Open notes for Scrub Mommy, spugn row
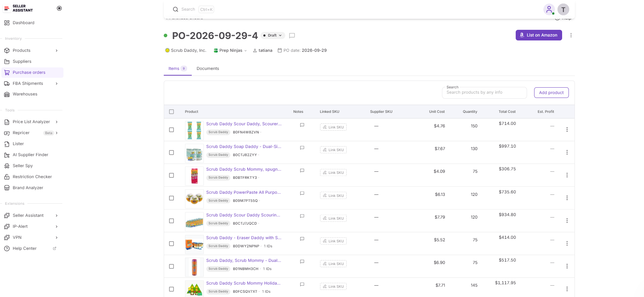The image size is (644, 297). pyautogui.click(x=302, y=170)
